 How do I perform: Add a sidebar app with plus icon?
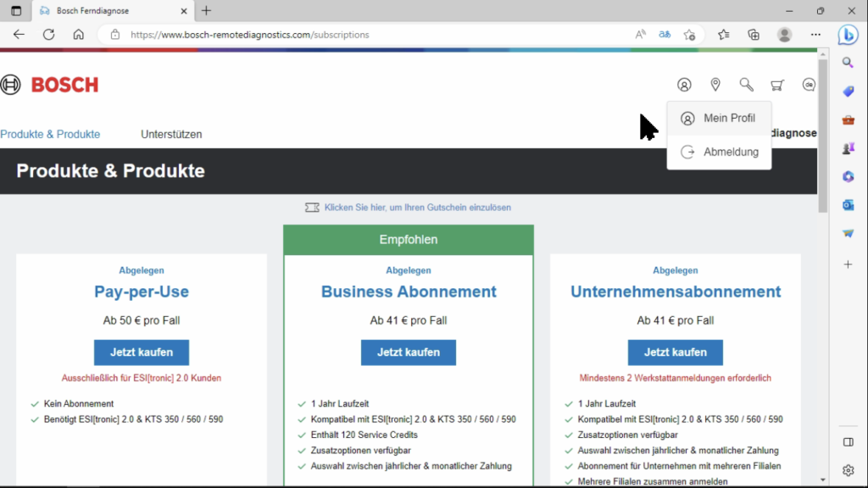coord(848,264)
